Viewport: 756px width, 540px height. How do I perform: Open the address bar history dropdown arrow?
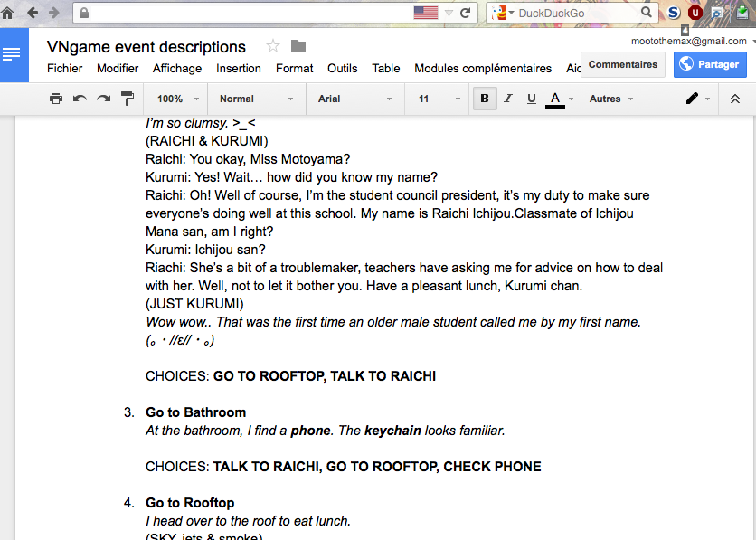(449, 14)
